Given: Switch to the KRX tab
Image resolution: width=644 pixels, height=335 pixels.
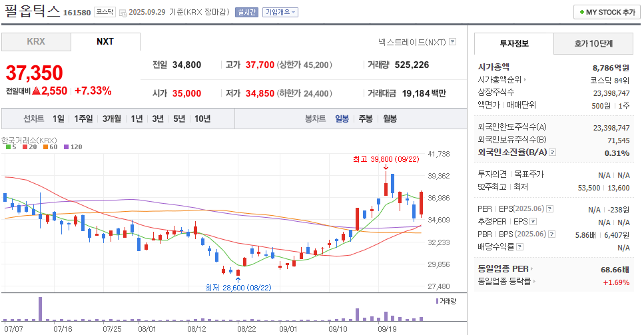Looking at the screenshot, I should (36, 42).
